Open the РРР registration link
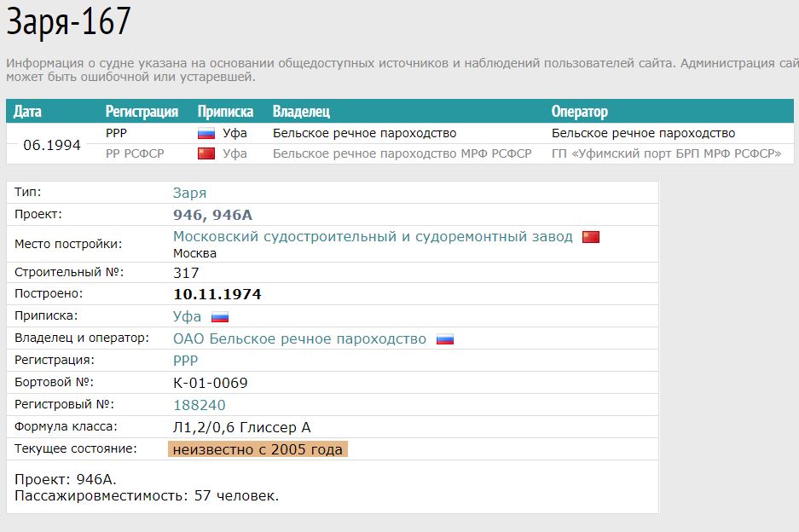Viewport: 799px width, 532px height. tap(186, 361)
